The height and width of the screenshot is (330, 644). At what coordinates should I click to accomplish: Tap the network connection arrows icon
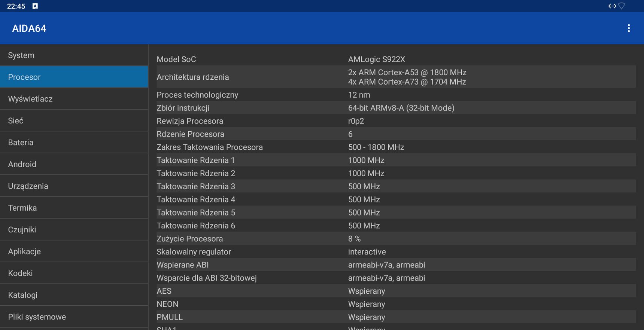coord(612,6)
